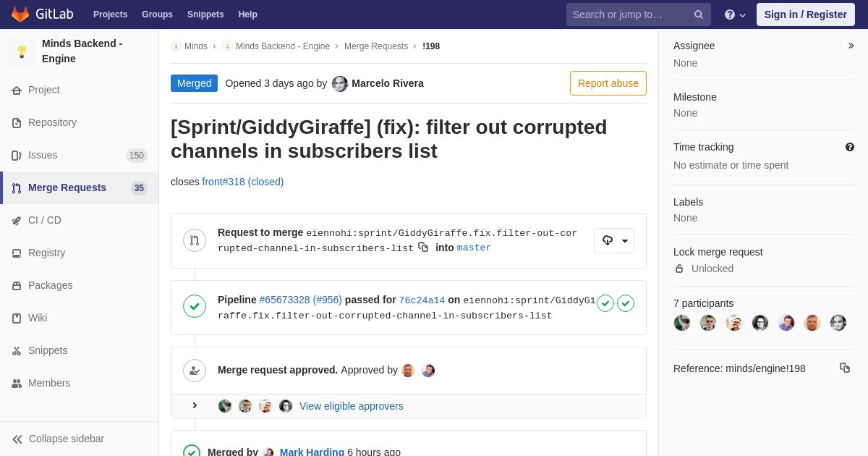This screenshot has width=868, height=456.
Task: Open the download branch dropdown
Action: (x=614, y=240)
